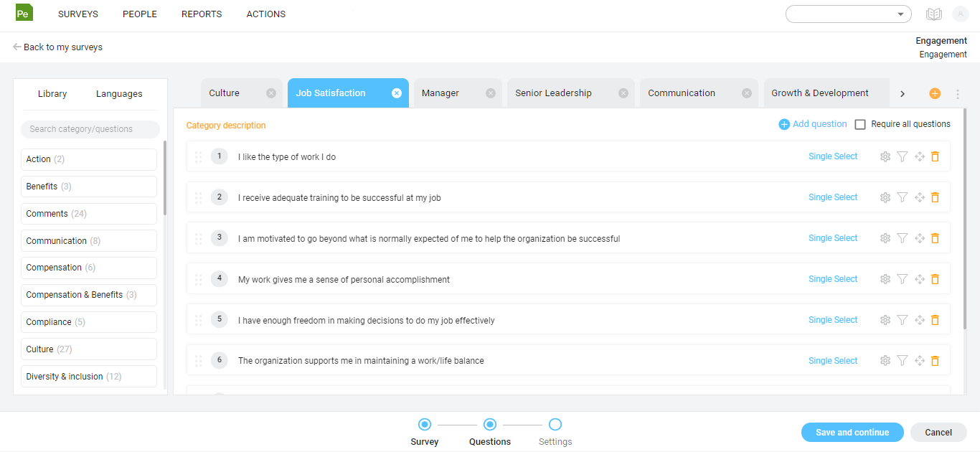Enable the Require all questions checkbox
This screenshot has width=980, height=452.
point(860,123)
